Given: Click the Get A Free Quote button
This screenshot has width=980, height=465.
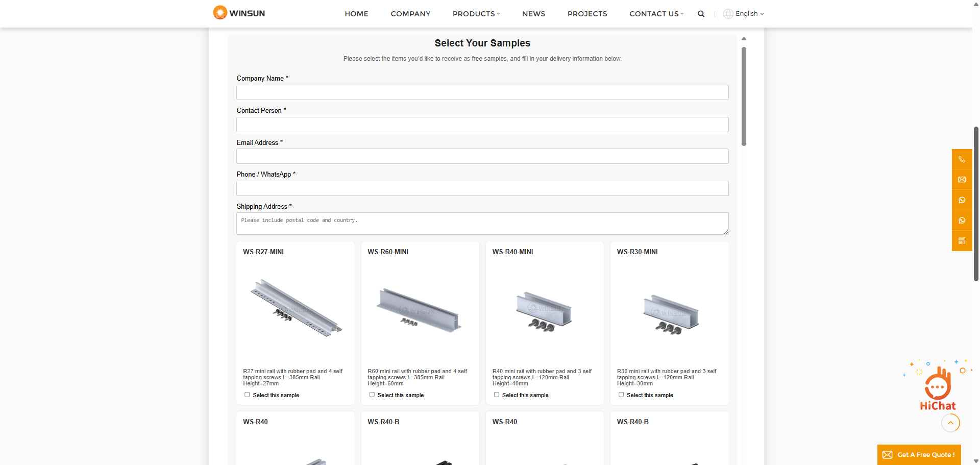Looking at the screenshot, I should [919, 454].
